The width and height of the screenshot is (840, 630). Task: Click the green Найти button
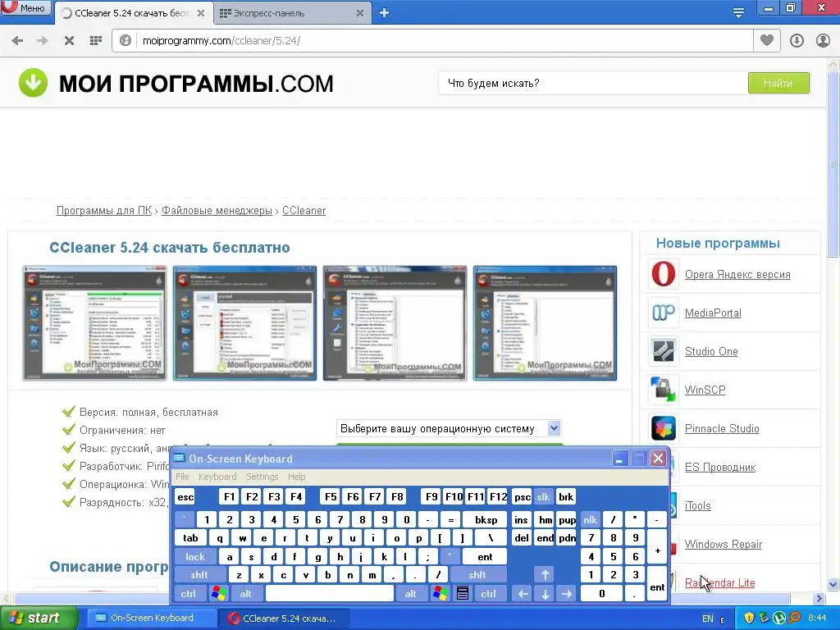coord(778,83)
